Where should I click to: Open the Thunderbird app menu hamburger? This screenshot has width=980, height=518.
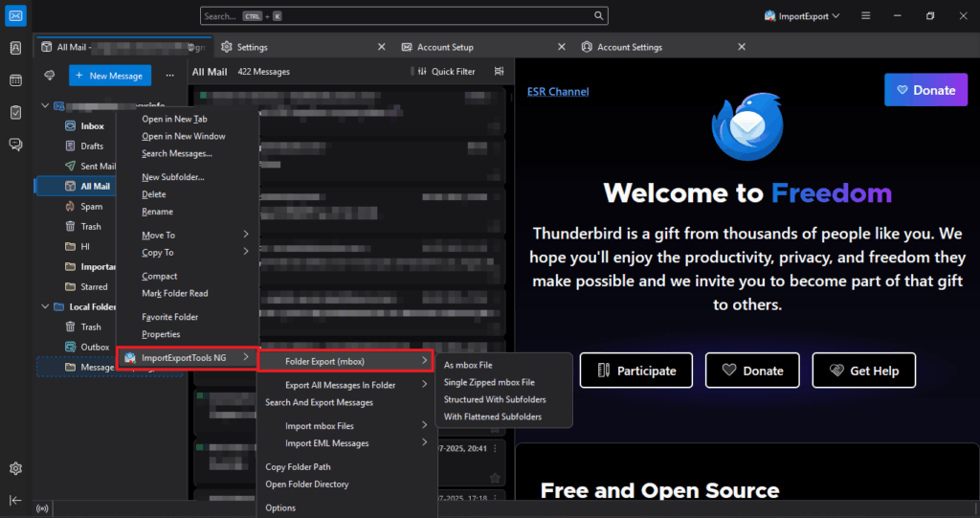(865, 15)
